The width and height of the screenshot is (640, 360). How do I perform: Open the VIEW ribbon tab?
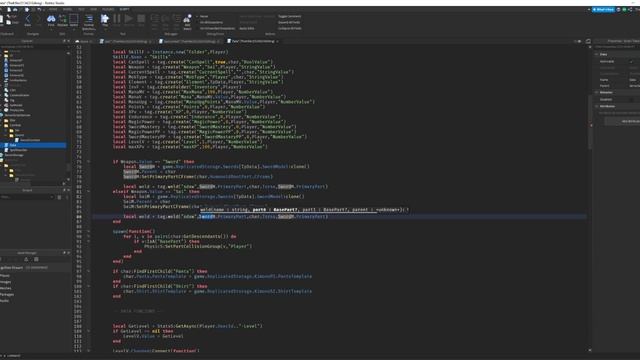point(93,9)
